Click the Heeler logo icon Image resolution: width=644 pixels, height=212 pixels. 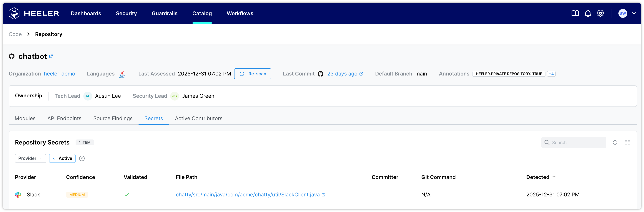[x=14, y=13]
